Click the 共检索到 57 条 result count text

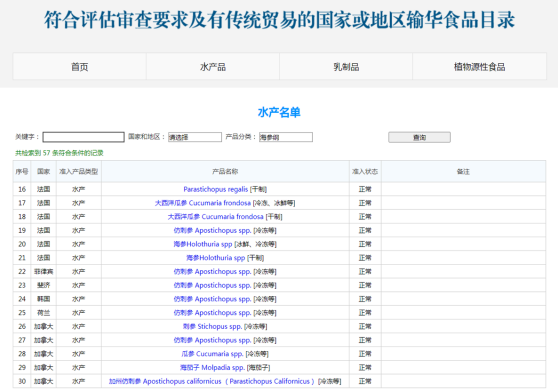(x=59, y=153)
